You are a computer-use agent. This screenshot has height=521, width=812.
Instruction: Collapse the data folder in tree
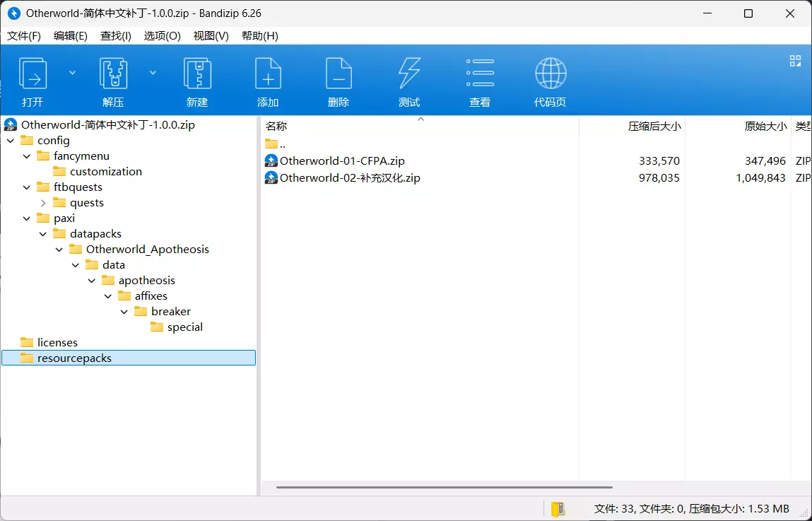(76, 265)
